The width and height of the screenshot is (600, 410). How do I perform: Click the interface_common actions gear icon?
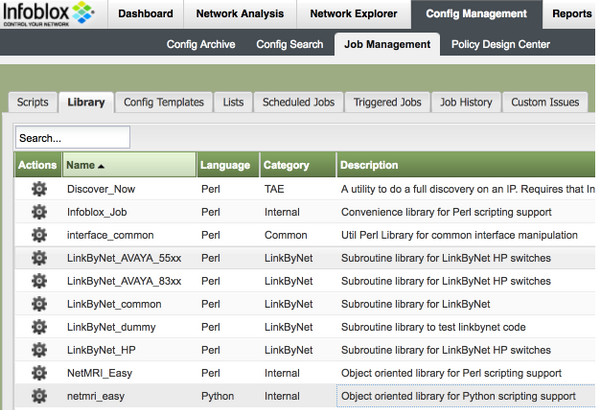(39, 235)
